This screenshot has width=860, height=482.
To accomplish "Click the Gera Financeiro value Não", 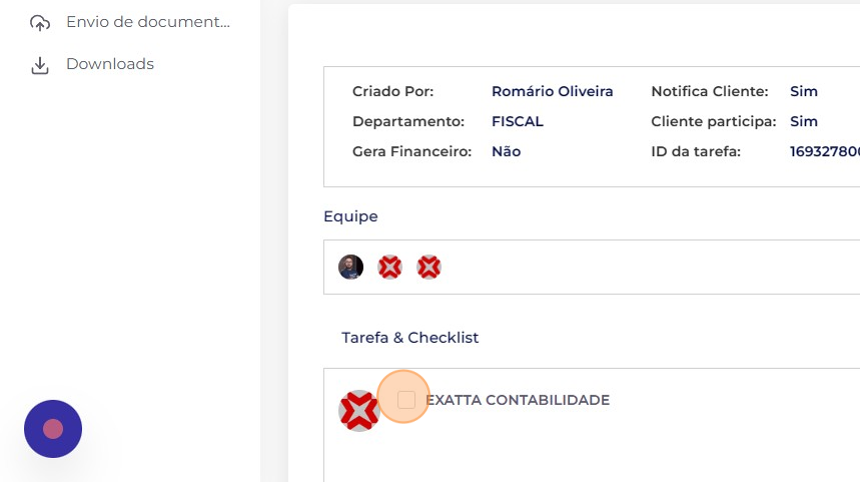I will tap(506, 151).
